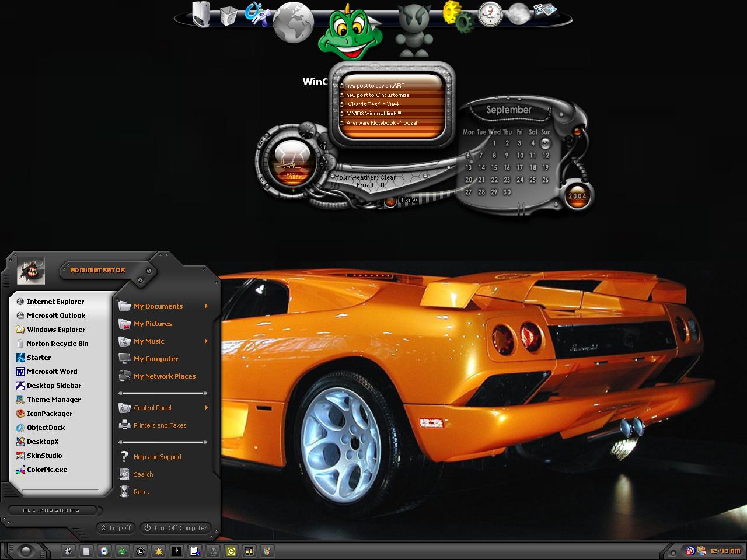
Task: Click the yellow and green gears dock icon
Action: pyautogui.click(x=457, y=16)
